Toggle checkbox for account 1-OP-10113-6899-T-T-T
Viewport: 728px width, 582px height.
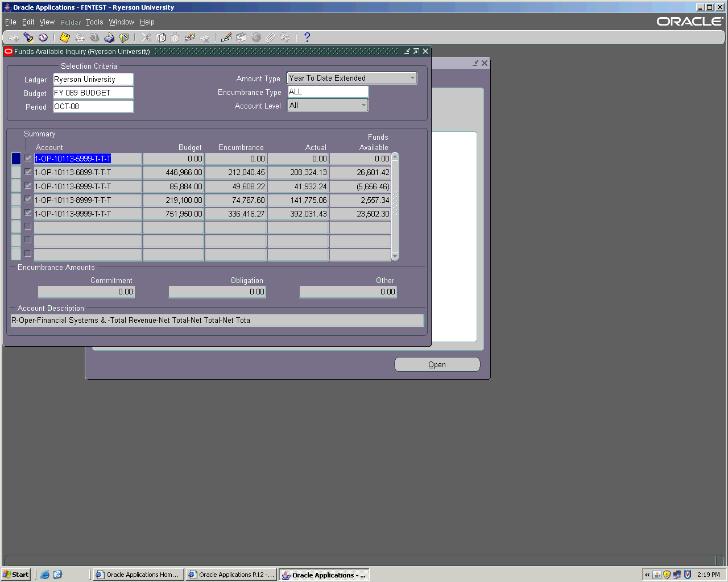point(28,172)
